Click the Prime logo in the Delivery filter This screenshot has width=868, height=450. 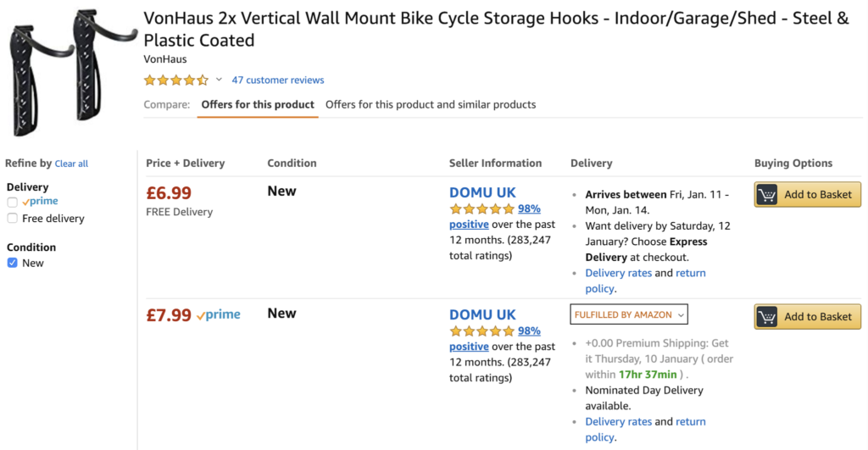tap(41, 203)
